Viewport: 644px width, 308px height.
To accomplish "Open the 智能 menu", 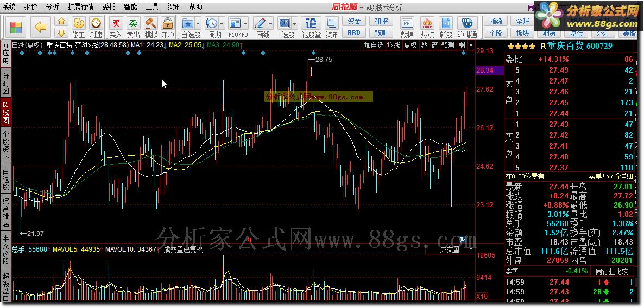I will [131, 7].
